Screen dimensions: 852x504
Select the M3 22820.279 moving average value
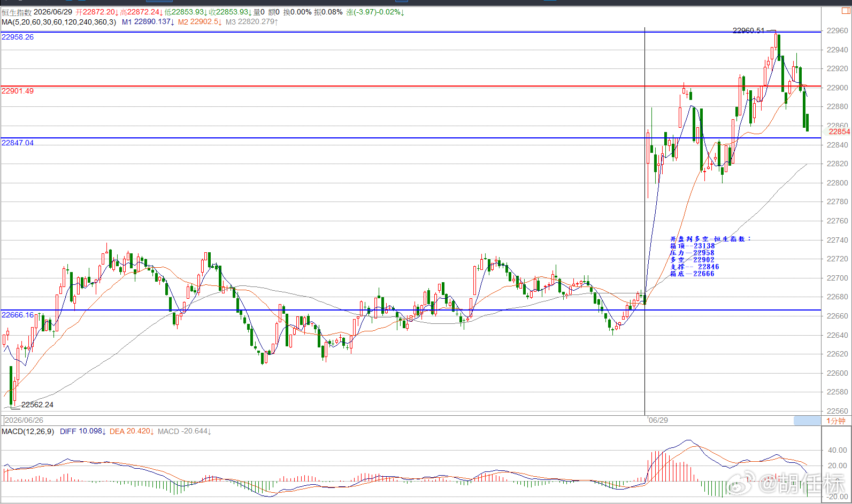[x=252, y=22]
